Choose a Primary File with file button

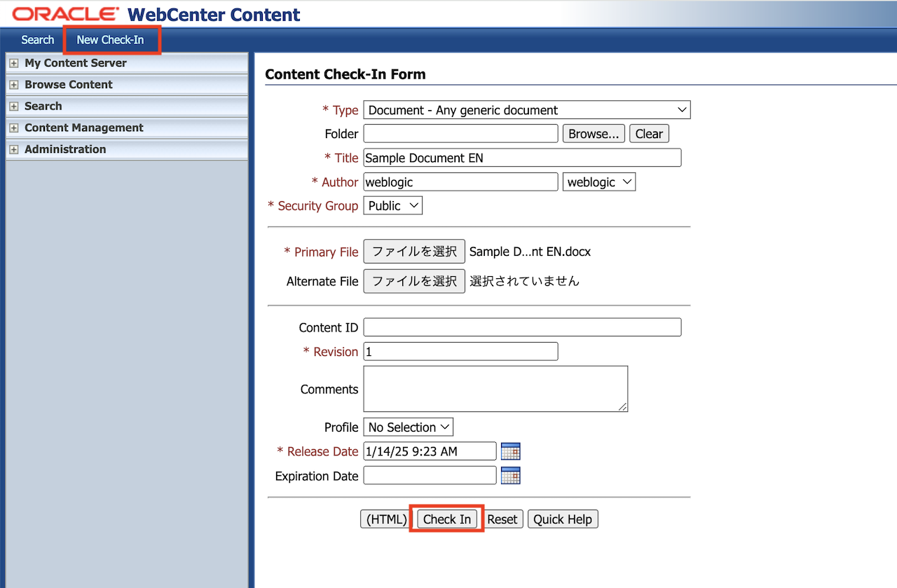coord(414,252)
